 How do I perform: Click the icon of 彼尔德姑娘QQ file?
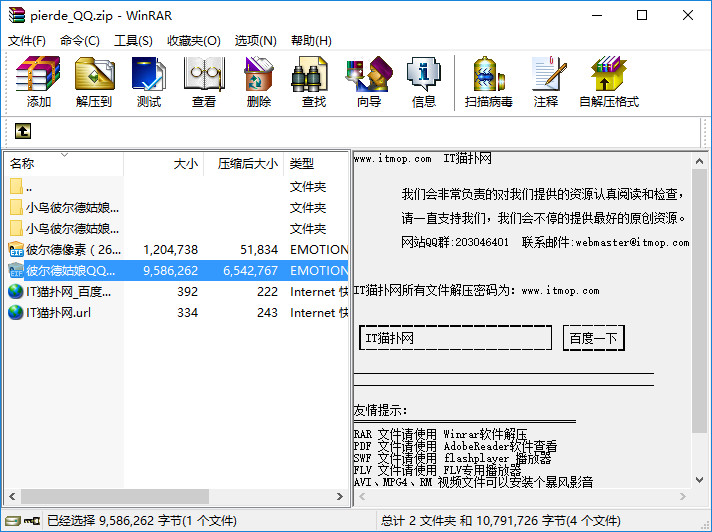[x=16, y=270]
